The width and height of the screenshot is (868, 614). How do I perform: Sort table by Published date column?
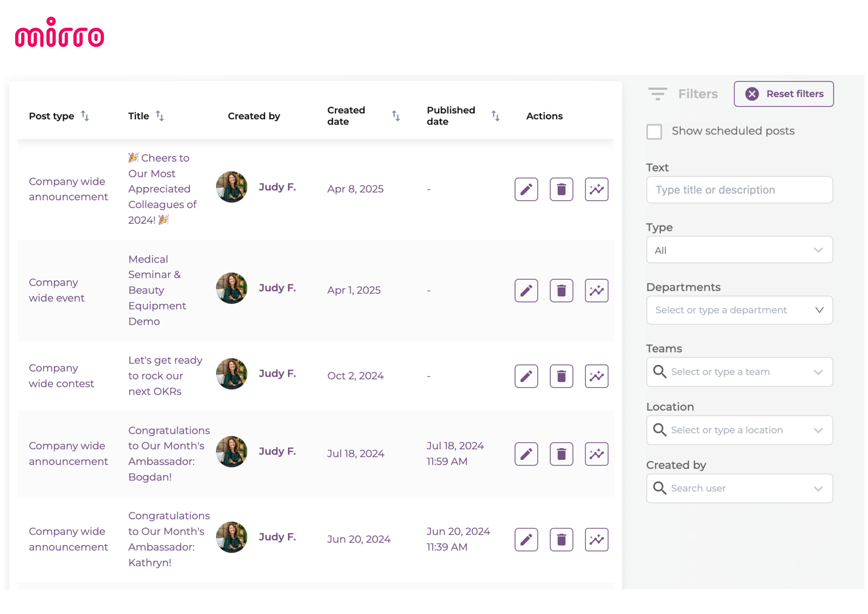point(495,116)
